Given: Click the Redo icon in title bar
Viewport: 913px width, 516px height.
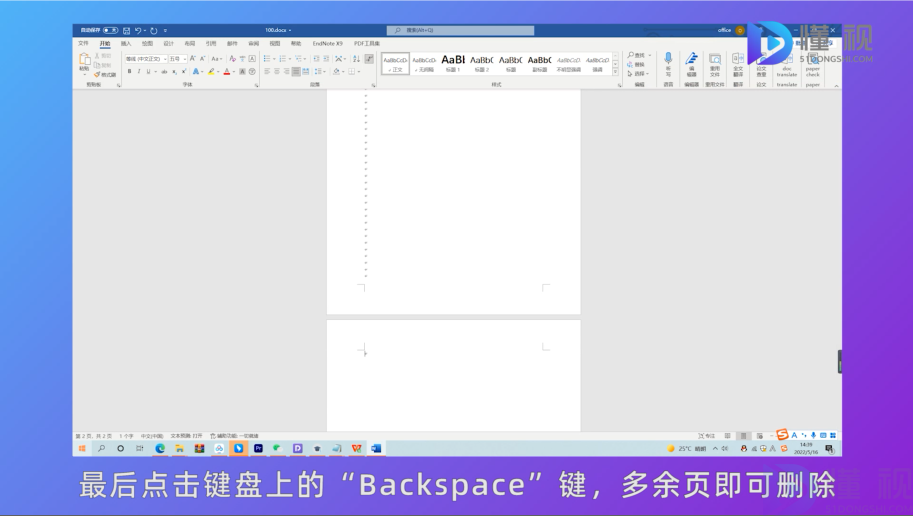Looking at the screenshot, I should tap(154, 30).
